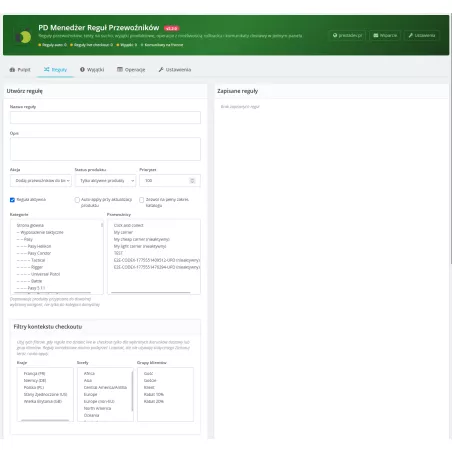Click the 'Reguły auto: 0' status indicator
The height and width of the screenshot is (452, 452).
(x=52, y=45)
